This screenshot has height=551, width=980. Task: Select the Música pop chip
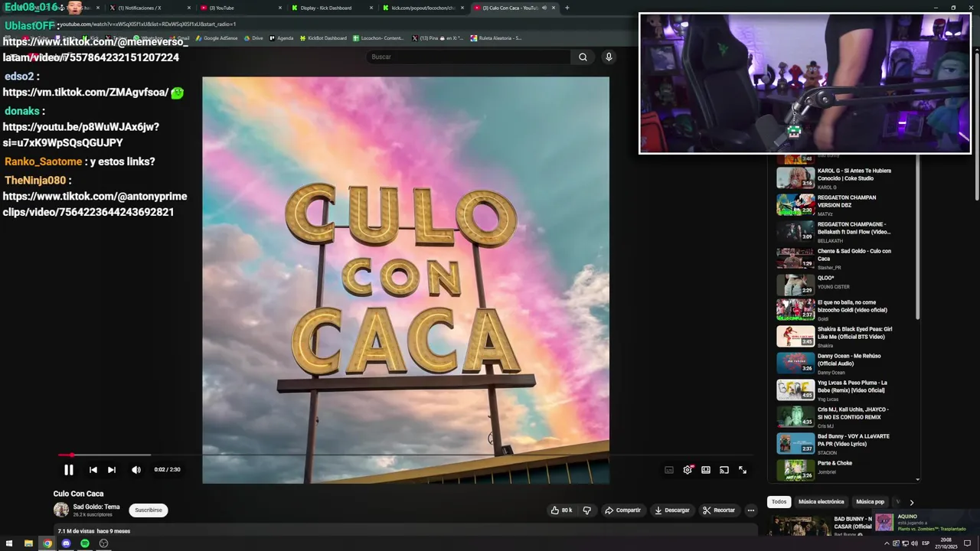point(870,502)
